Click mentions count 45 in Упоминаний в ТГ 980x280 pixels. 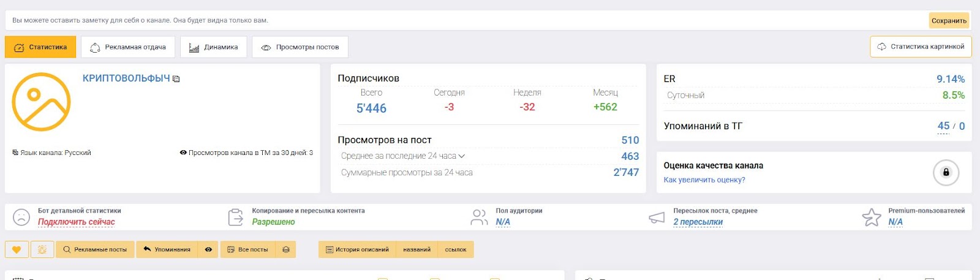click(x=943, y=126)
